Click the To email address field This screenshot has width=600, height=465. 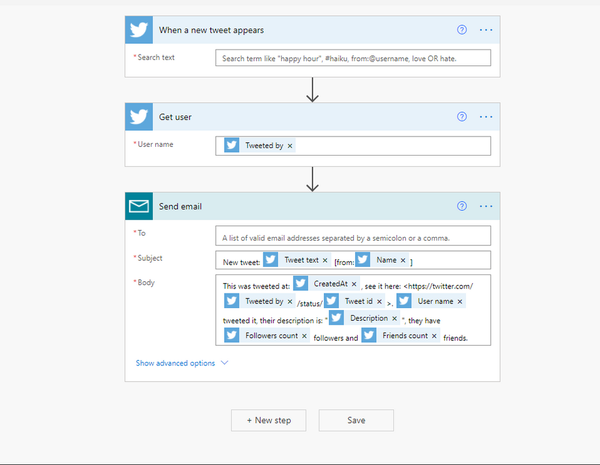point(353,236)
